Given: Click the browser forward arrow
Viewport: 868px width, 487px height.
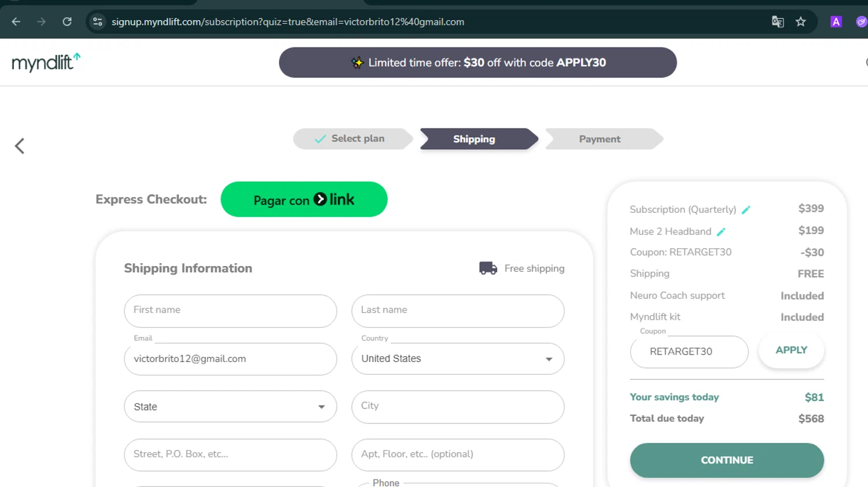Looking at the screenshot, I should pyautogui.click(x=41, y=22).
